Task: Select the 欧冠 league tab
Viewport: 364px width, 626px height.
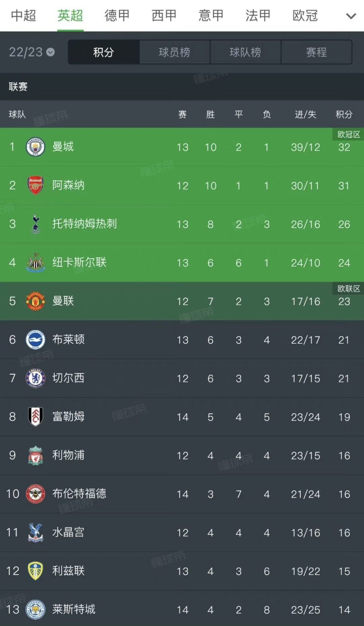Action: tap(305, 16)
